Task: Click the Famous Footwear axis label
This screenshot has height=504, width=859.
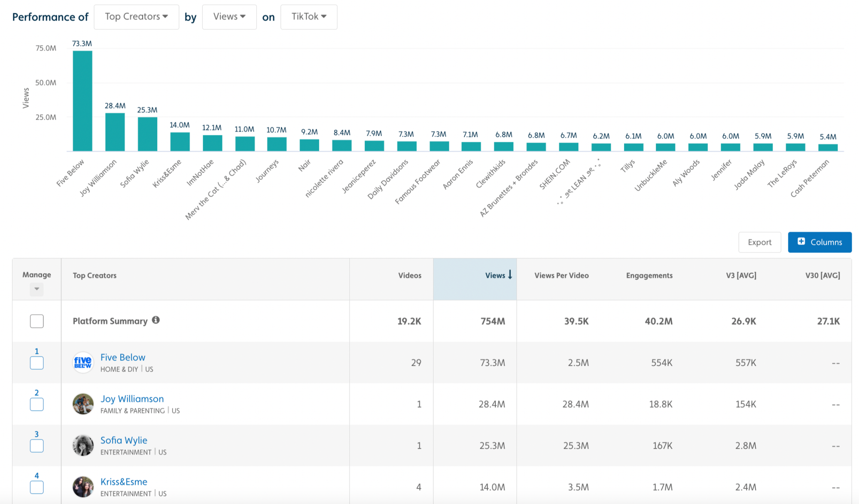Action: [417, 181]
